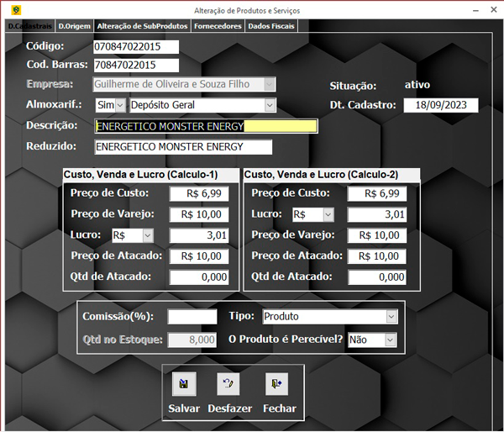Click the Salvar floppy disk icon
Image resolution: width=504 pixels, height=432 pixels.
184,384
